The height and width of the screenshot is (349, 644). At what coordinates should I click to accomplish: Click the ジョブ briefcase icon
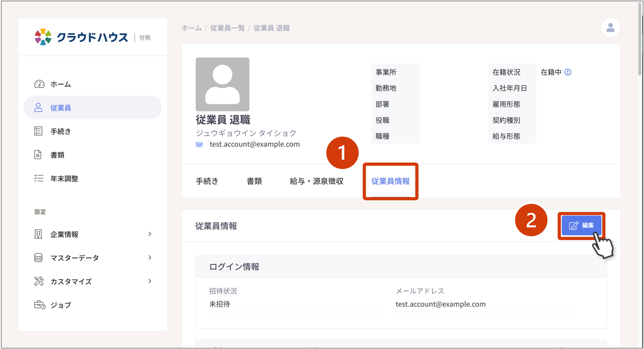coord(40,305)
